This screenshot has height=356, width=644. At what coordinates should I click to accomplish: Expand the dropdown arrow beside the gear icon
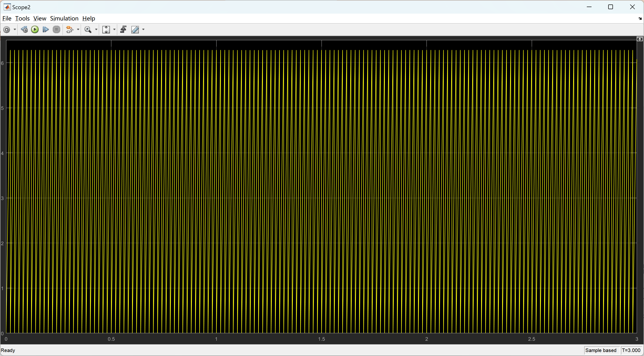(15, 29)
